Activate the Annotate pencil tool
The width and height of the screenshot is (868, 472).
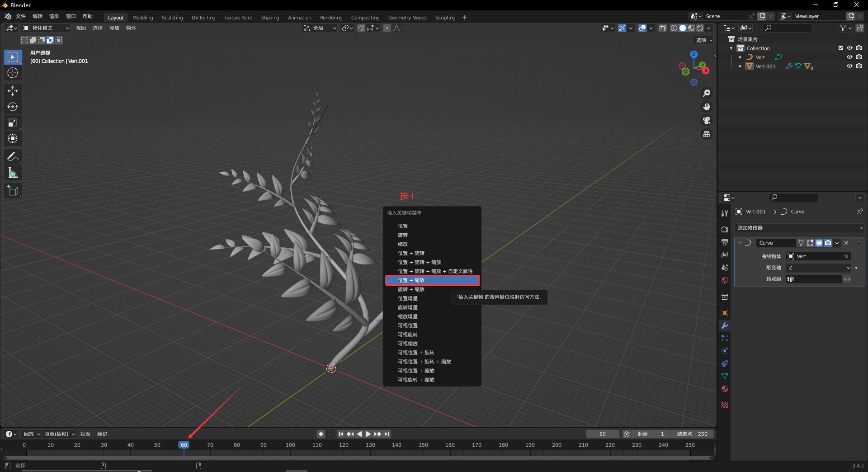tap(13, 157)
